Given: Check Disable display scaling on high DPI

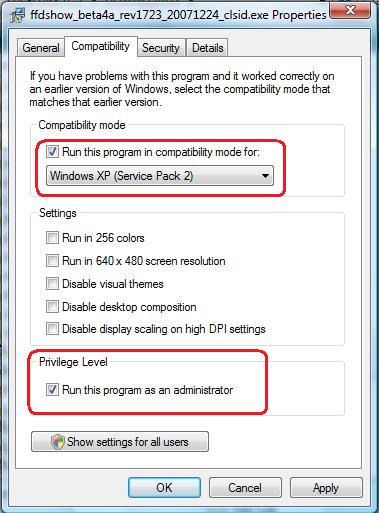Looking at the screenshot, I should coord(52,329).
